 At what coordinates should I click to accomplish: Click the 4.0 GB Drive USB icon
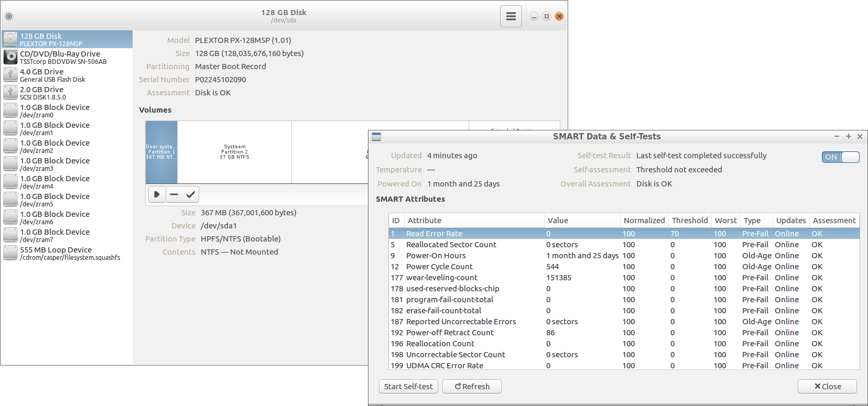point(10,75)
